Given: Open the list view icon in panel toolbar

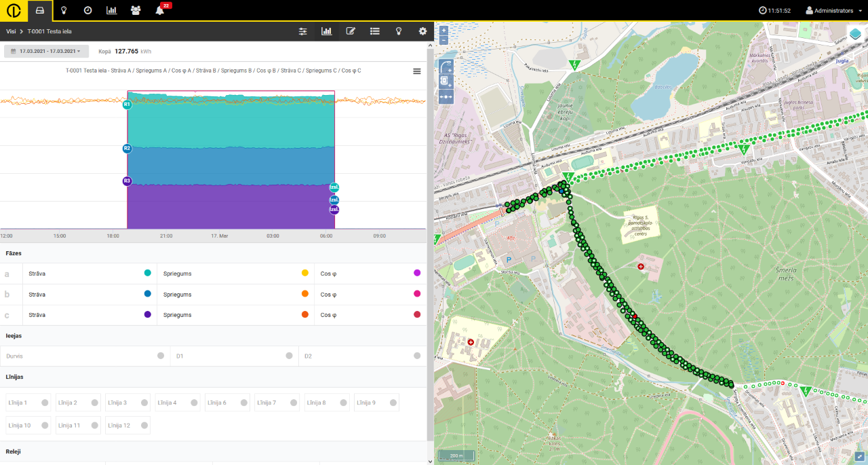Looking at the screenshot, I should pyautogui.click(x=374, y=31).
